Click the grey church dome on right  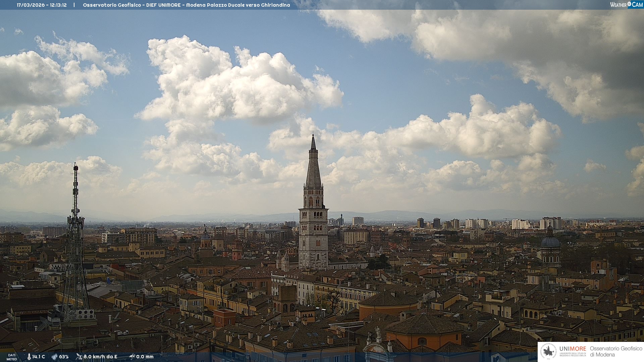click(550, 241)
